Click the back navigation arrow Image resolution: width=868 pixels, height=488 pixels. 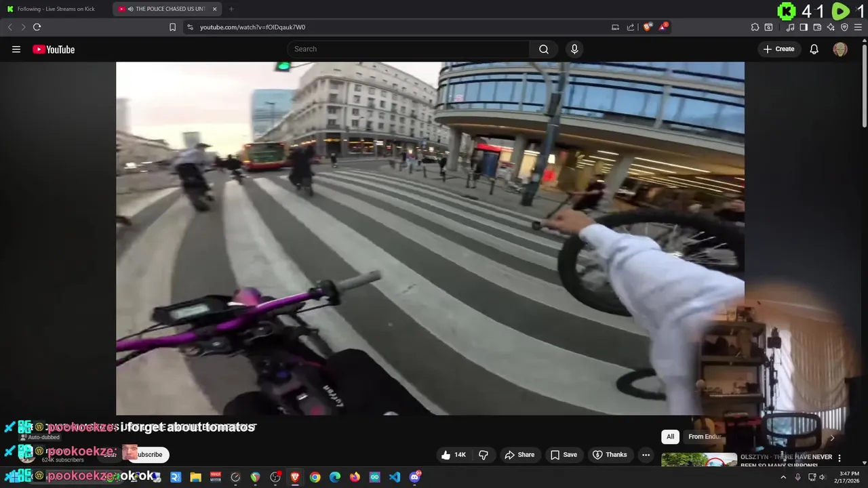(x=9, y=27)
